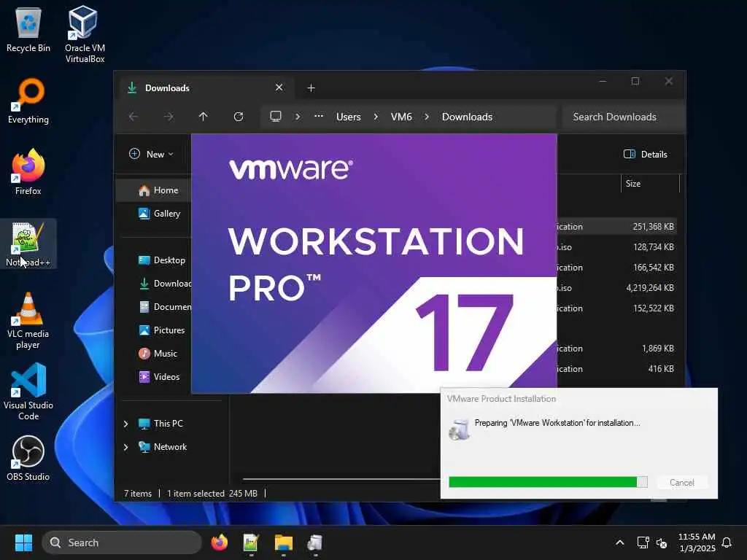This screenshot has width=747, height=560.
Task: Refresh the Downloads folder view
Action: [x=239, y=117]
